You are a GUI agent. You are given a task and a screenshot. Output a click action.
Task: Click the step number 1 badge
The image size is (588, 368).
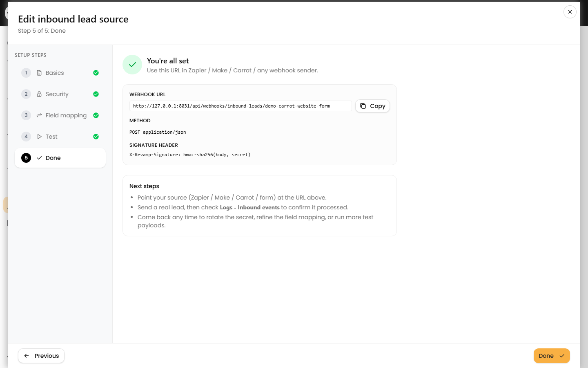tap(26, 73)
